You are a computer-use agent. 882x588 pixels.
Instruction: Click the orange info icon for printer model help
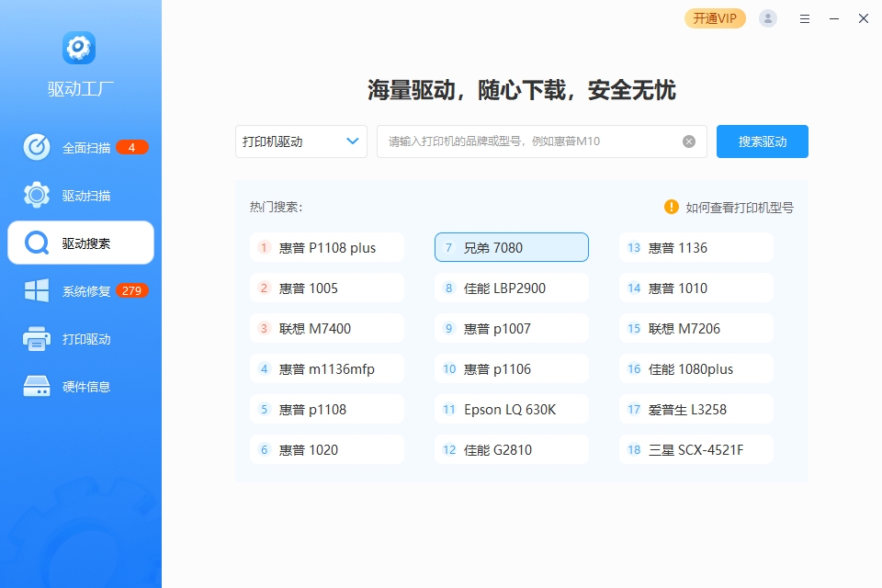pos(672,207)
